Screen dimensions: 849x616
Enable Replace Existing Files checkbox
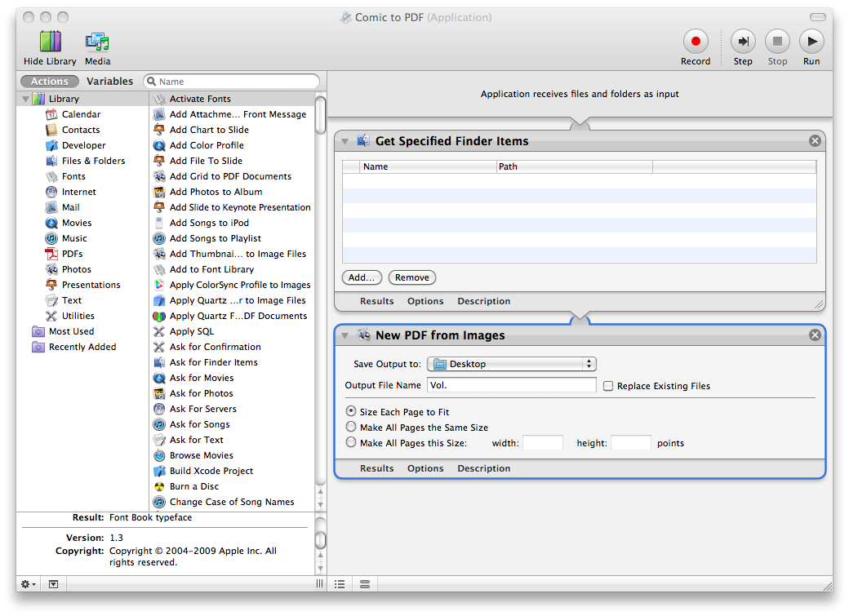[x=608, y=386]
